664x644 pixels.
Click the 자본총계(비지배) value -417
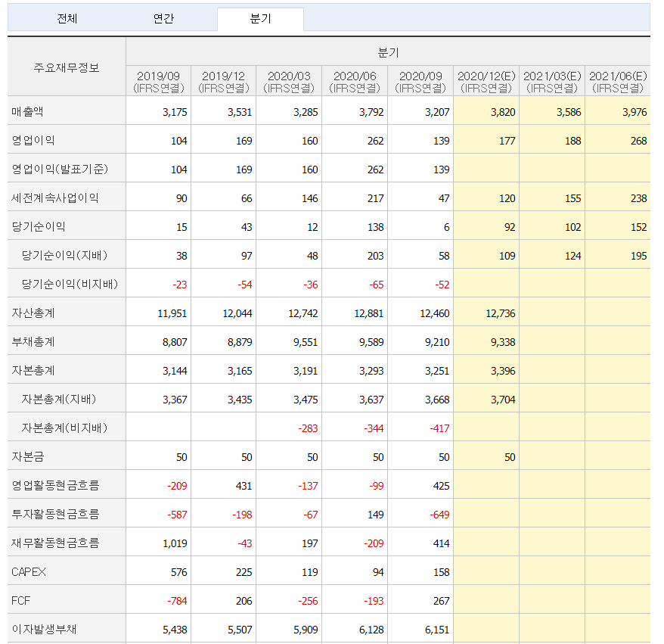click(439, 429)
